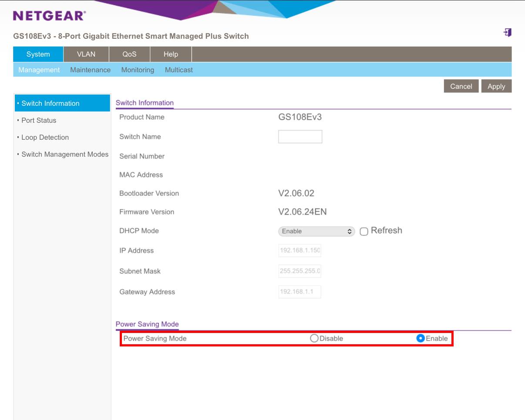Open the DHCP Mode dropdown
This screenshot has height=420, width=525.
[316, 232]
